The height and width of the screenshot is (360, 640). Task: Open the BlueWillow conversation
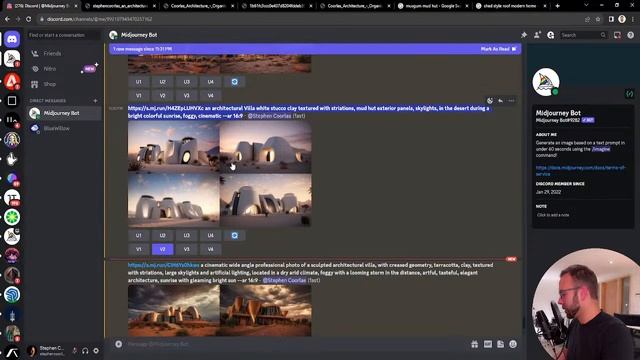pos(64,128)
